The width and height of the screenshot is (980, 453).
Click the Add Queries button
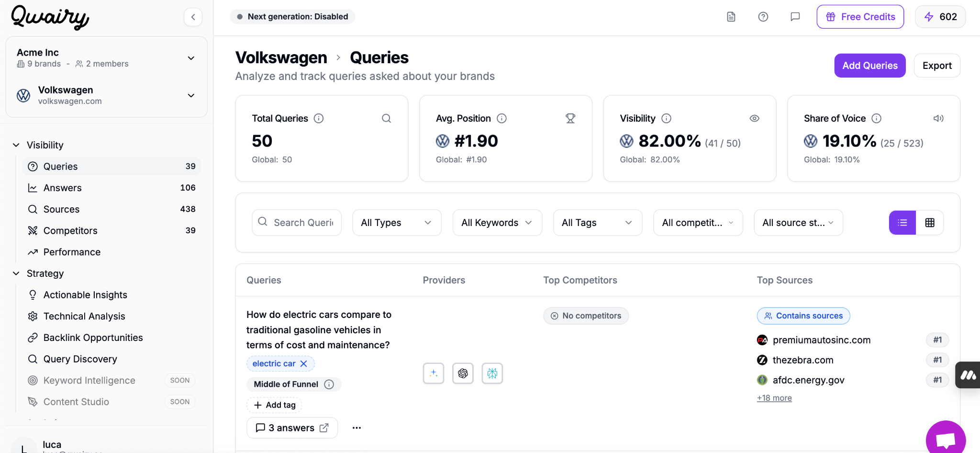point(870,66)
